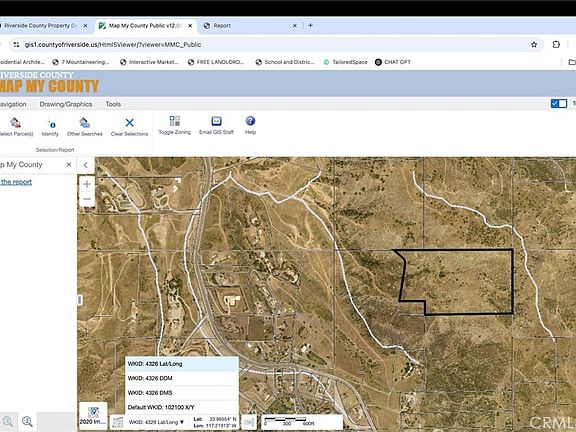The height and width of the screenshot is (432, 576).
Task: Close the Map My County Public browser tab
Action: pos(190,26)
